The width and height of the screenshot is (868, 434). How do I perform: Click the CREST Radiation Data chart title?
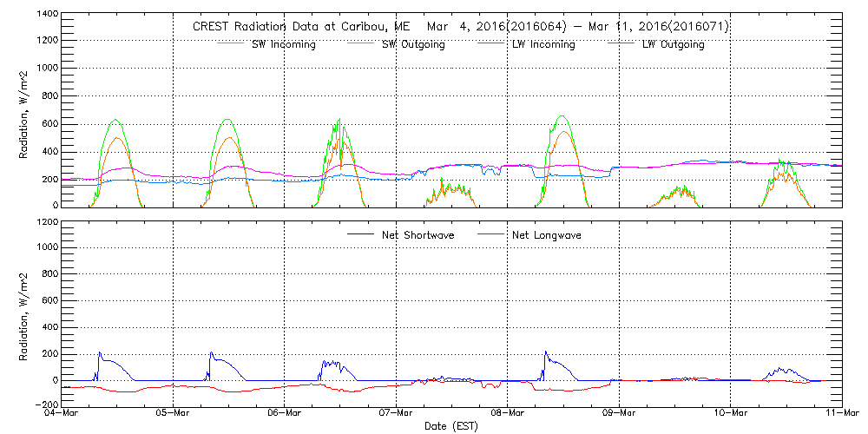(460, 27)
